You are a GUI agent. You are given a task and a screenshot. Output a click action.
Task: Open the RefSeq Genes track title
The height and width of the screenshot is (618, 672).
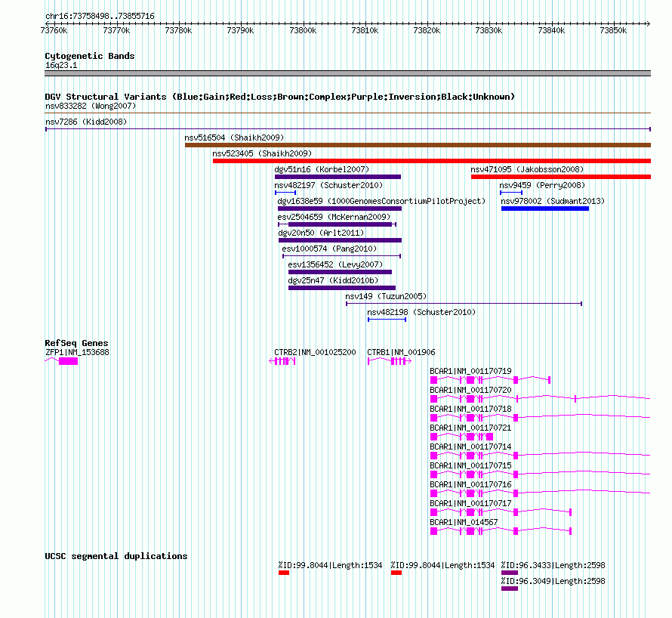point(76,343)
